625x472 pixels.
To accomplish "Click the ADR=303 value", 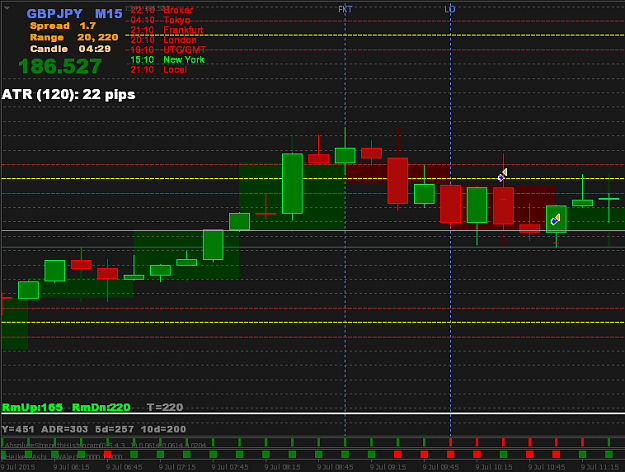I will coord(65,429).
